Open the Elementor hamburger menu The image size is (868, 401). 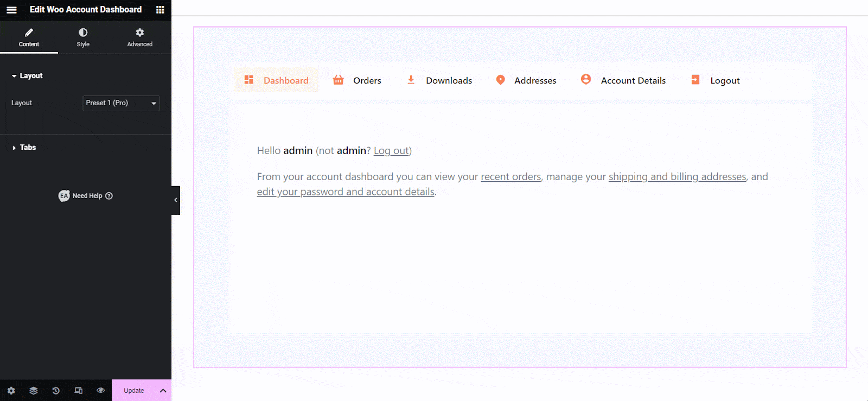click(x=11, y=10)
